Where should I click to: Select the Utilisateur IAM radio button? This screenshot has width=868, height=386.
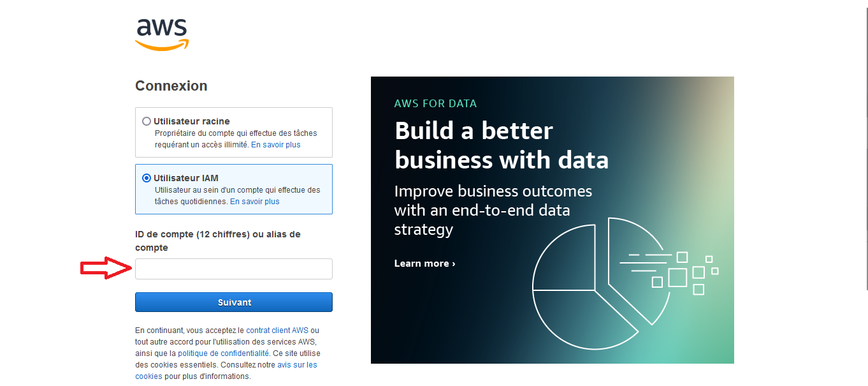click(x=147, y=178)
